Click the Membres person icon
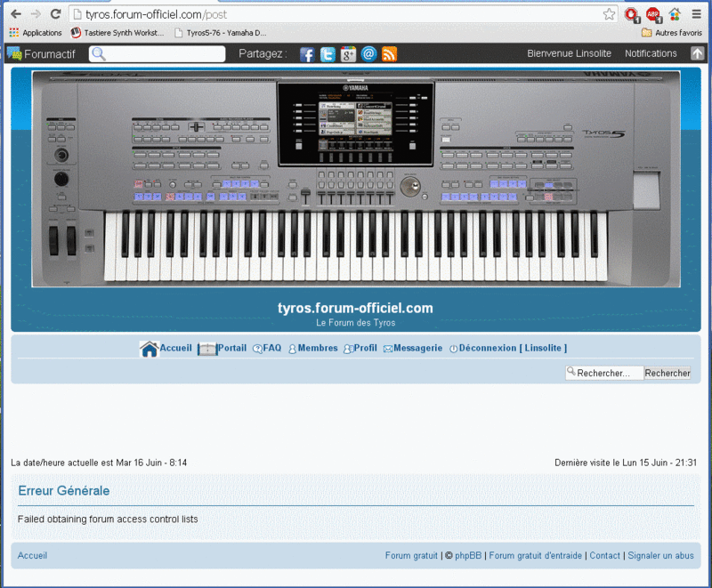 [x=293, y=349]
